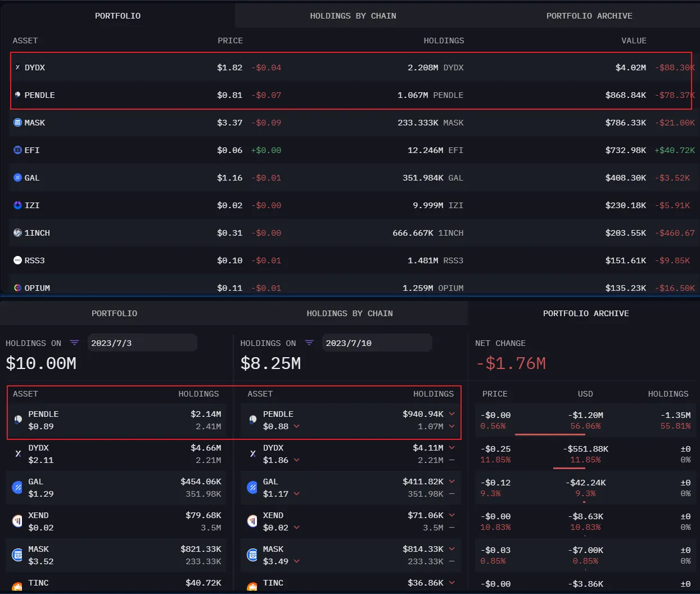This screenshot has height=594, width=700.
Task: Sort by net change PRICE column header
Action: (495, 394)
